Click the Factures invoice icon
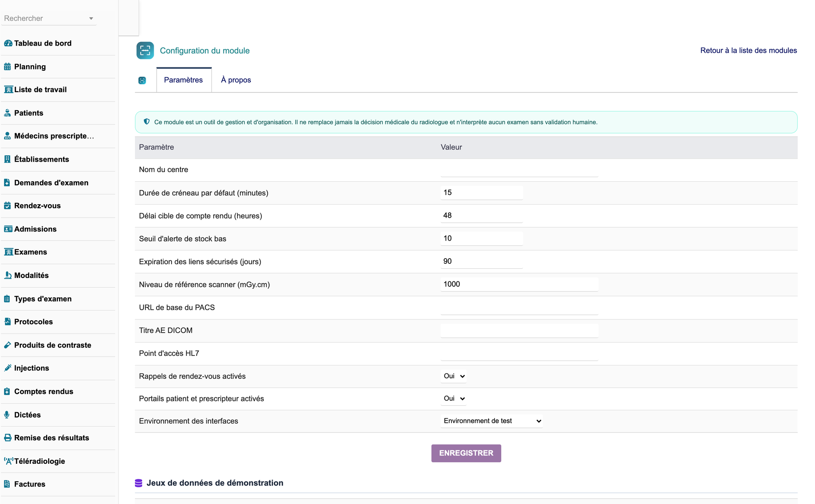815x504 pixels. 7,484
